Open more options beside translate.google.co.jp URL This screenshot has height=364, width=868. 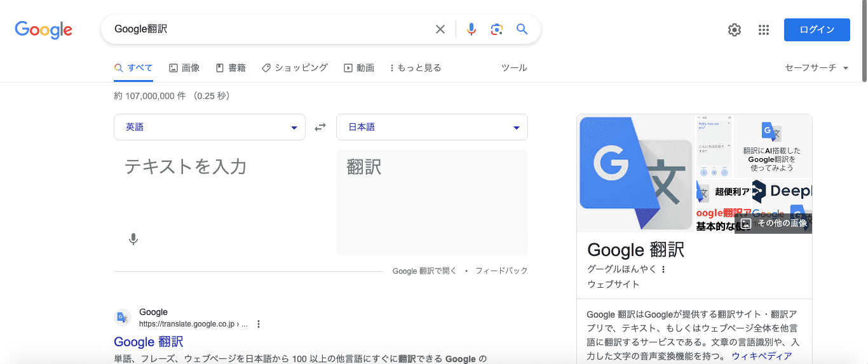[259, 324]
